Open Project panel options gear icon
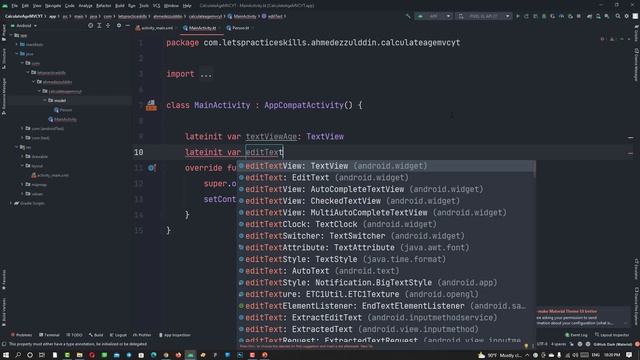640x360 pixels. [x=119, y=25]
